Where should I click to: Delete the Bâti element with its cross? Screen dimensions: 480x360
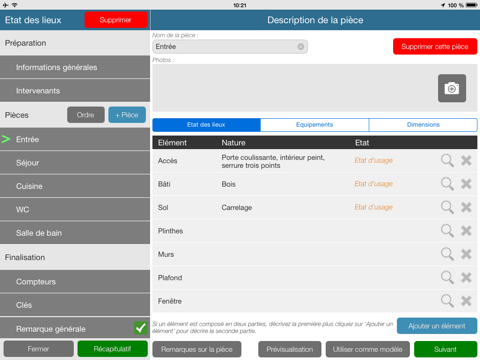pos(466,184)
